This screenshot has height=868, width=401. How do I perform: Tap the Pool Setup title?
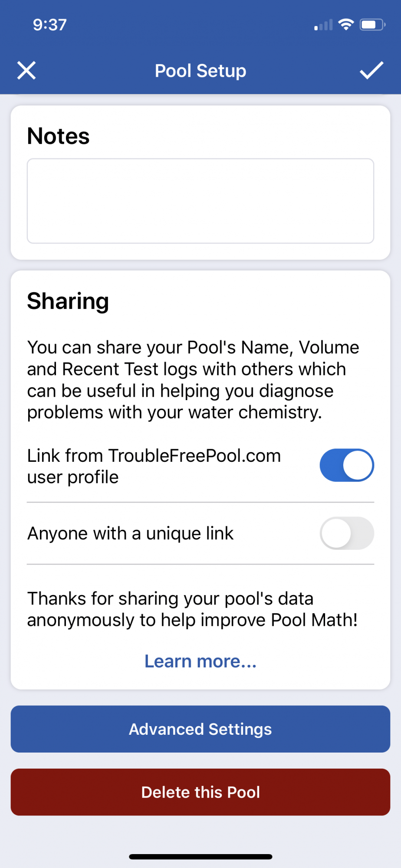[x=200, y=71]
